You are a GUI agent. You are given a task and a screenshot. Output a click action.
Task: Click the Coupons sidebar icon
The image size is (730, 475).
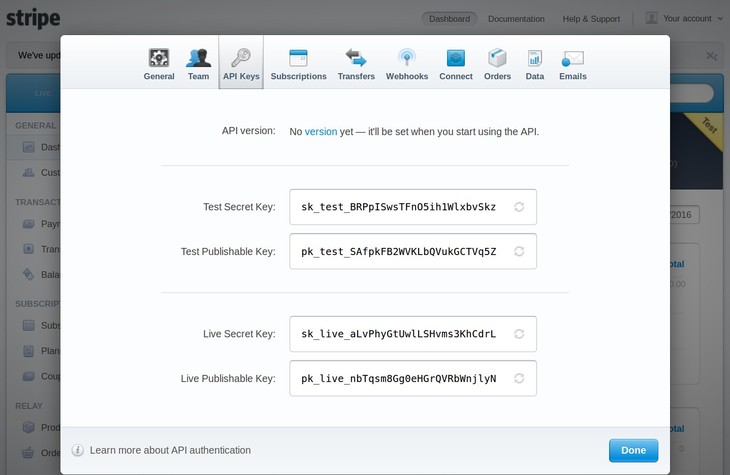[28, 376]
